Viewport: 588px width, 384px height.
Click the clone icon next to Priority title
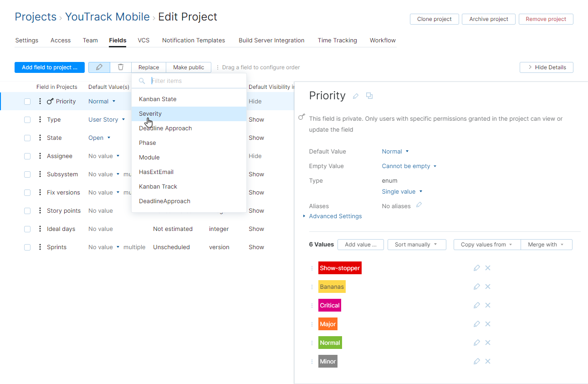[x=369, y=96]
